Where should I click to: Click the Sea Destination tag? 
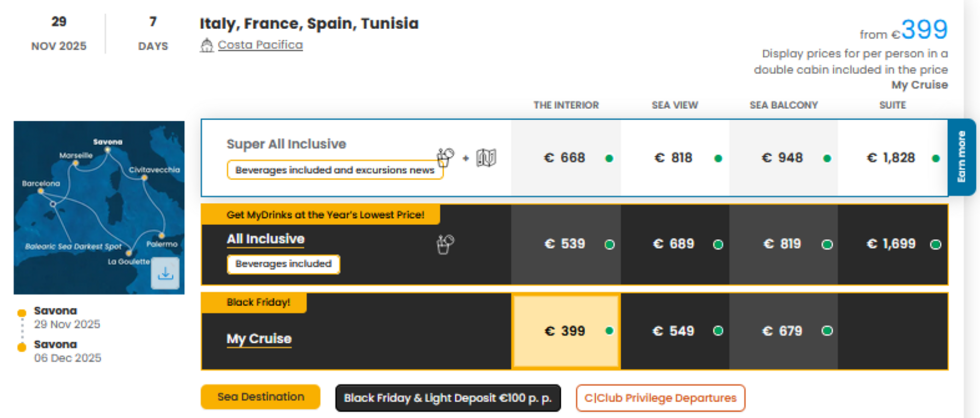tap(261, 397)
